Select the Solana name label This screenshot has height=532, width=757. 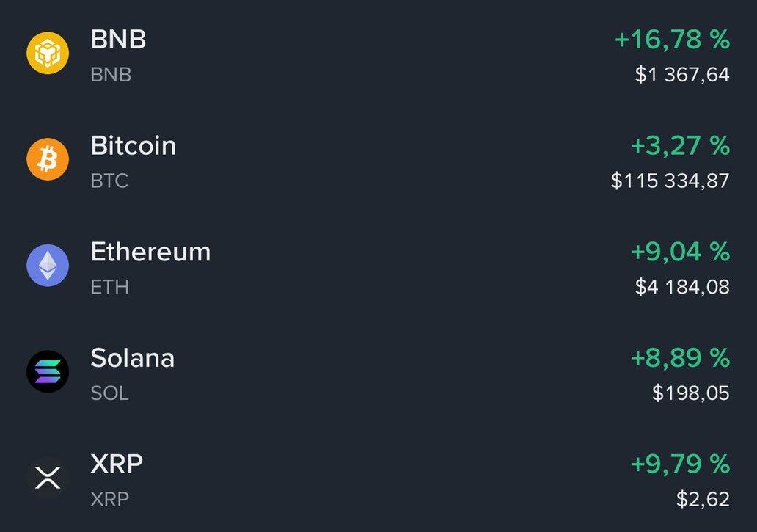point(132,358)
